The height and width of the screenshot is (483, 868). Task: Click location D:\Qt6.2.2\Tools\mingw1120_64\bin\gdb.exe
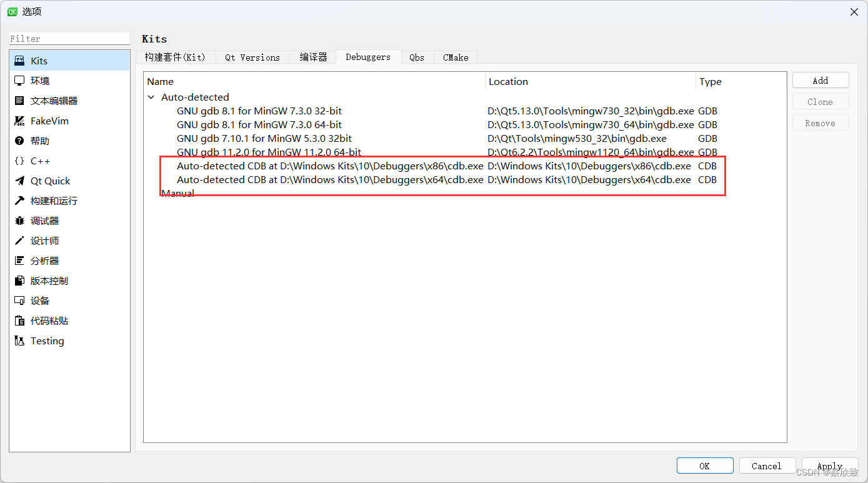point(591,152)
